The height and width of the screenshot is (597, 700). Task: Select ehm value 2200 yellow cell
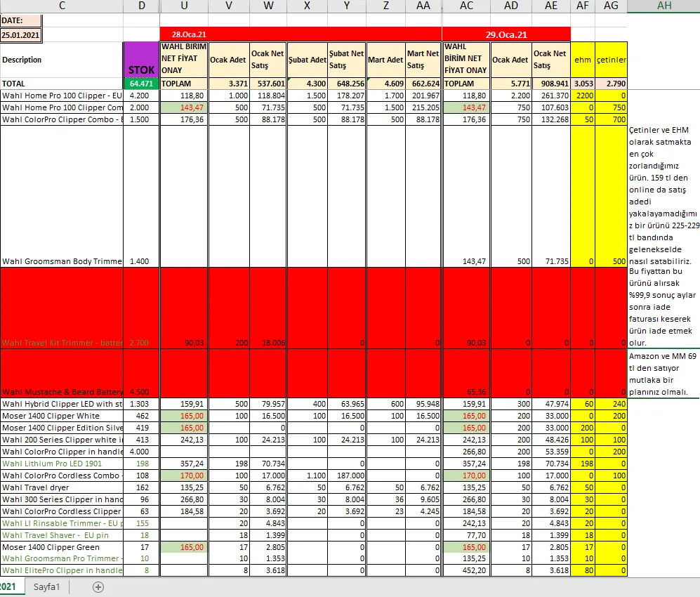coord(583,96)
